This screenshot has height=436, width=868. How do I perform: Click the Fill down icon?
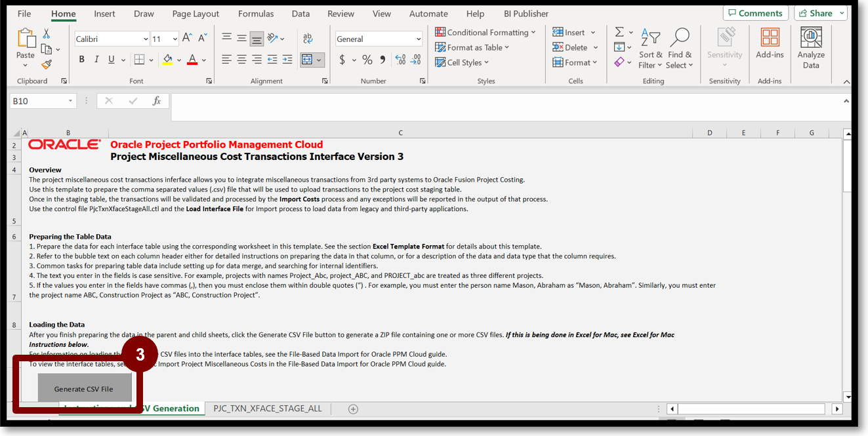tap(619, 47)
